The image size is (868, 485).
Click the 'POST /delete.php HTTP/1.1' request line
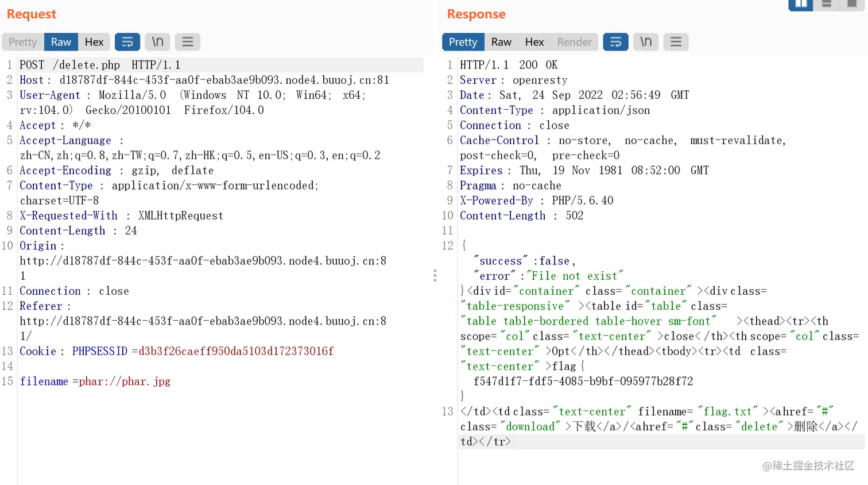(100, 65)
